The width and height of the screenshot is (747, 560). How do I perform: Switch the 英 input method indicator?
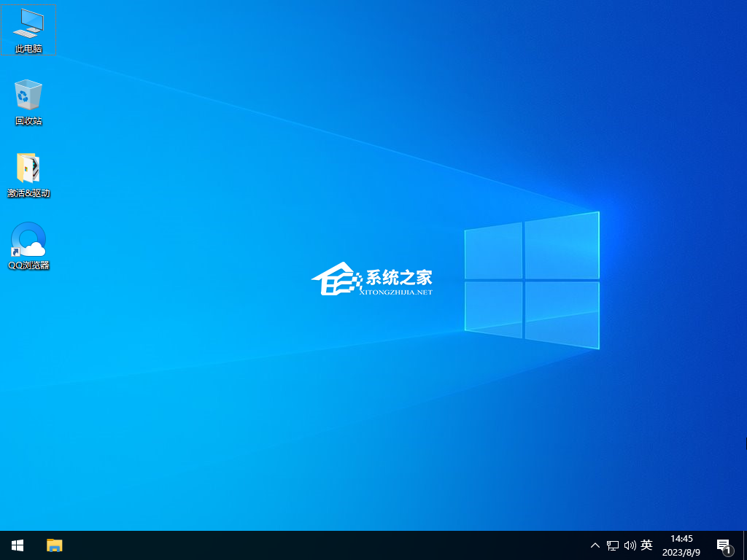coord(646,545)
